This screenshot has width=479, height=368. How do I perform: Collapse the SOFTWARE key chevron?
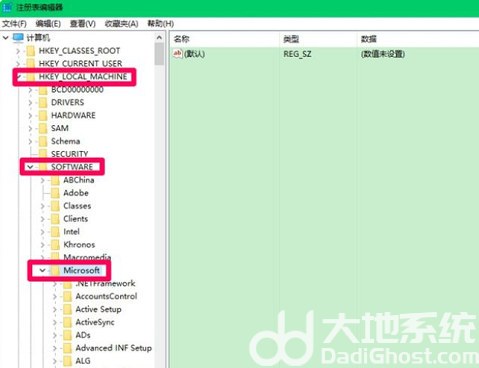[30, 167]
